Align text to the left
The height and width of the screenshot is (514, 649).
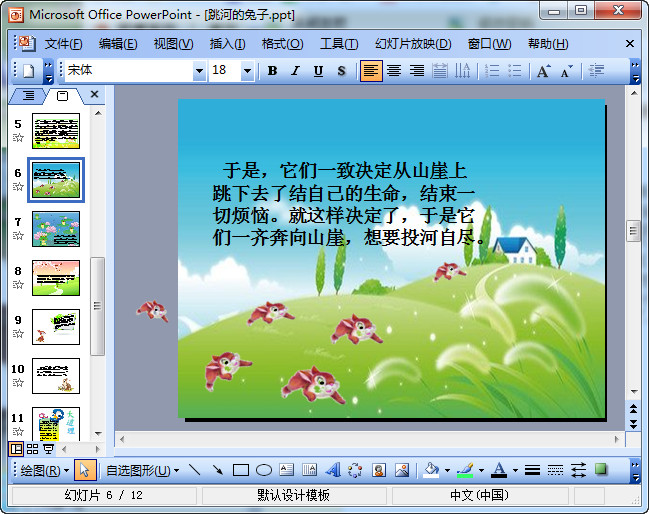pos(370,71)
